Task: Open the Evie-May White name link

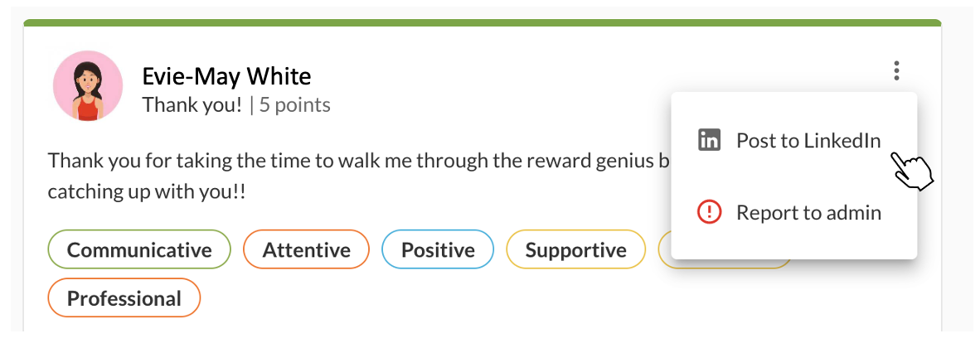Action: coord(226,76)
